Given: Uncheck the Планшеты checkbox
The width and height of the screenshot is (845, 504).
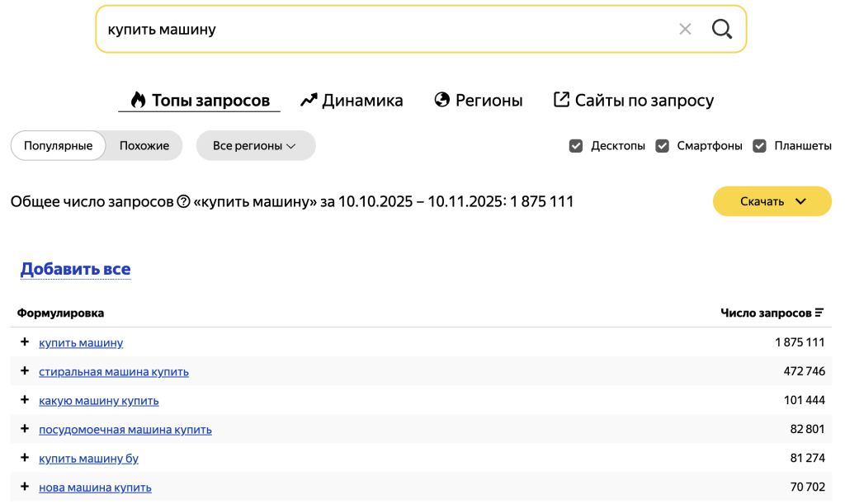Looking at the screenshot, I should tap(758, 145).
